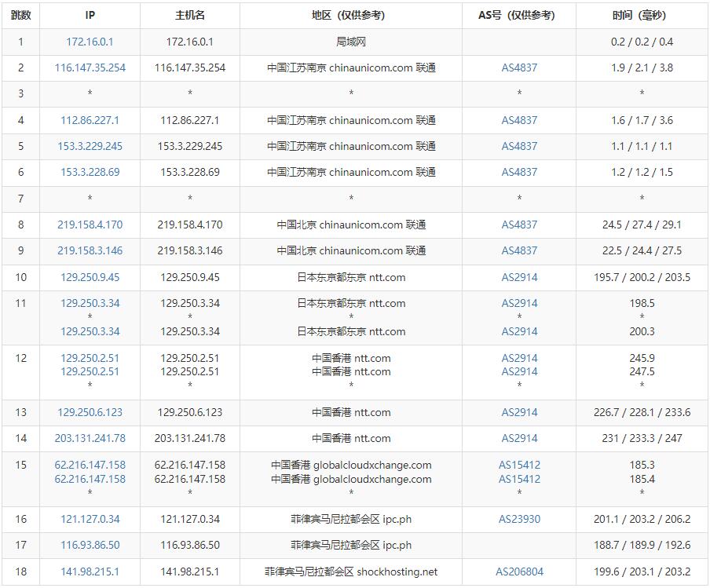The image size is (710, 588).
Task: Open the blue IP link 172.16.0.1 in hop 1
Action: click(x=90, y=42)
